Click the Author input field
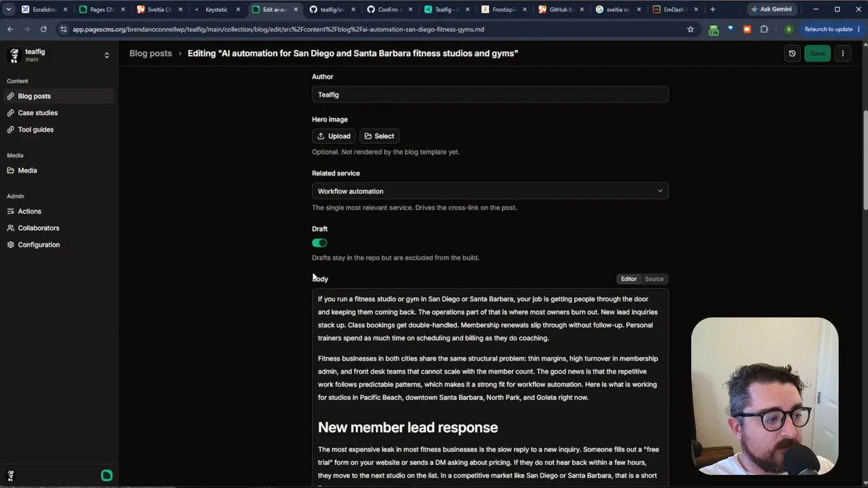Screen dimensions: 868x488 coord(490,95)
